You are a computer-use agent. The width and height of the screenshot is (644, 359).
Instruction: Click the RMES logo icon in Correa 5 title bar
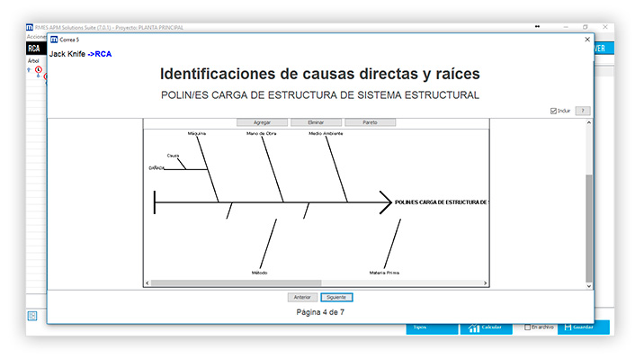coord(54,40)
